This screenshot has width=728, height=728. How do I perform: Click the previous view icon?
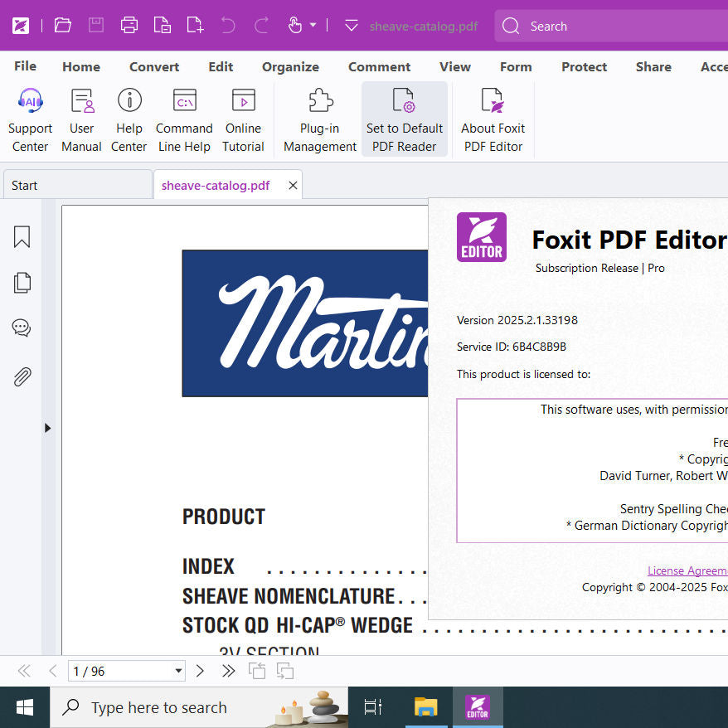pyautogui.click(x=257, y=671)
